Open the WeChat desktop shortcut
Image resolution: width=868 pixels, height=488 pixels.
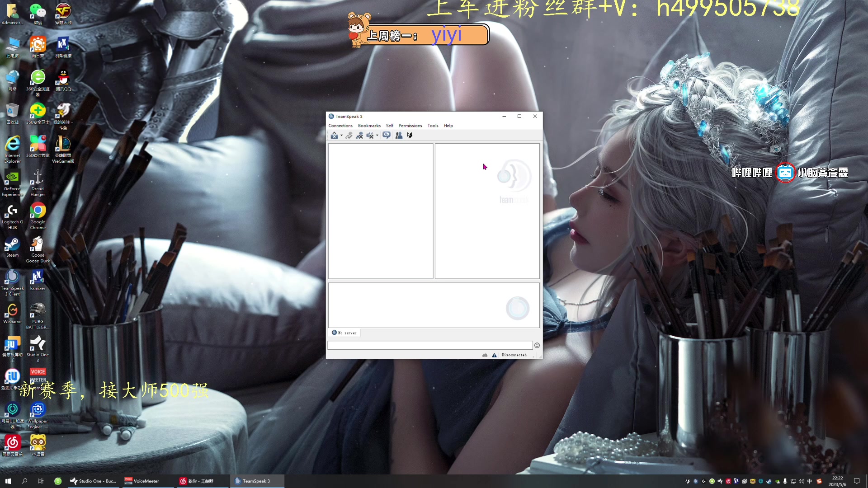pyautogui.click(x=38, y=14)
